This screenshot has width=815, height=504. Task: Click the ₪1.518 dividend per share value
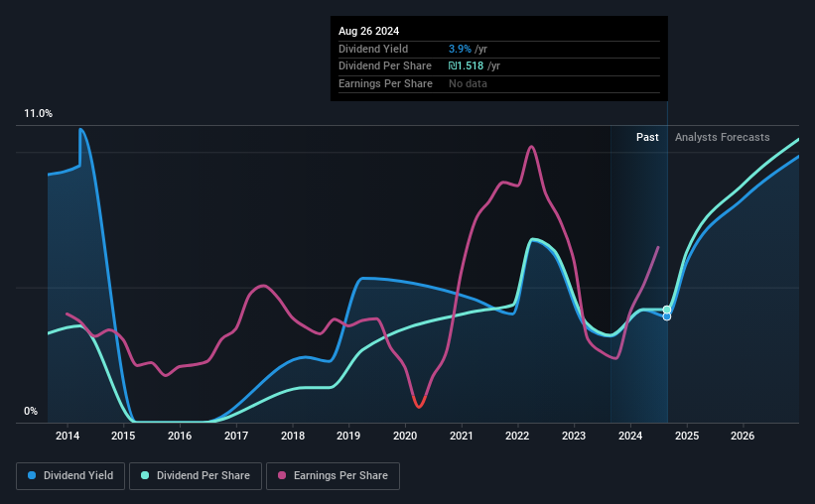click(466, 66)
